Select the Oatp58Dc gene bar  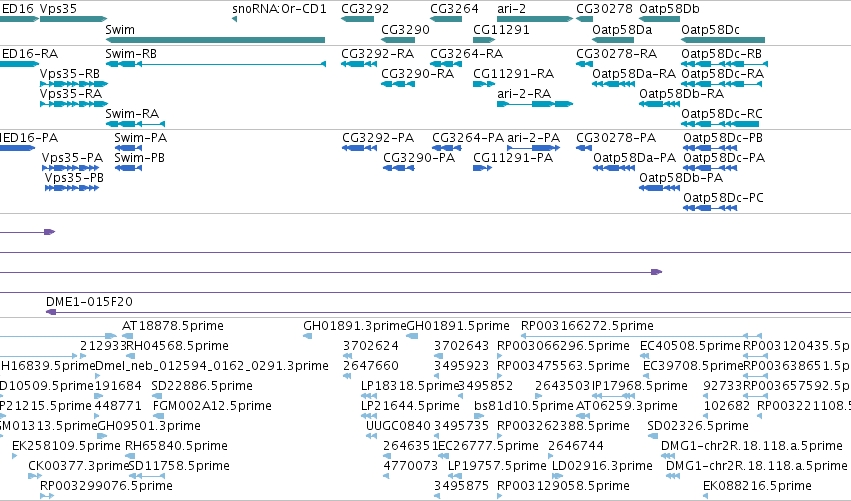(x=723, y=40)
